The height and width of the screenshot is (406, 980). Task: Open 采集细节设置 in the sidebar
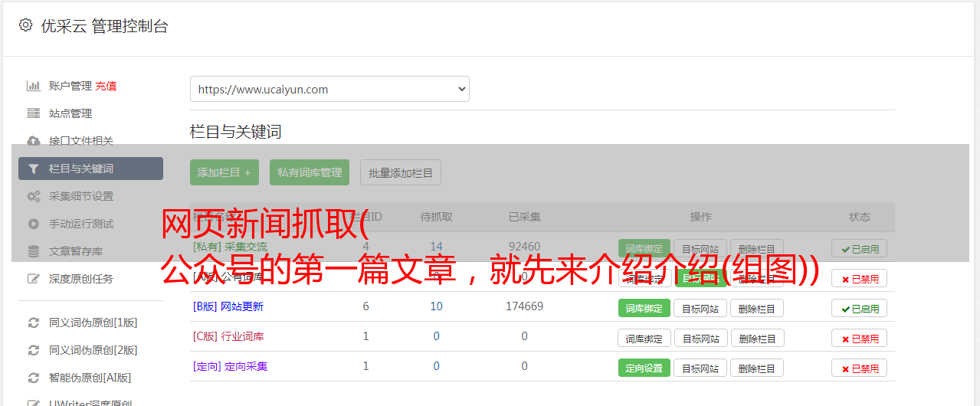(81, 196)
